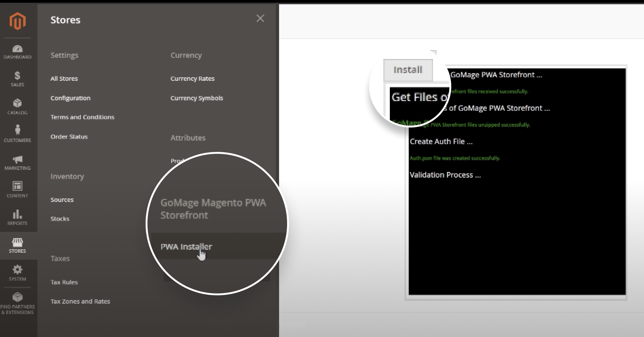Open Currency Symbols
644x337 pixels.
(x=197, y=98)
